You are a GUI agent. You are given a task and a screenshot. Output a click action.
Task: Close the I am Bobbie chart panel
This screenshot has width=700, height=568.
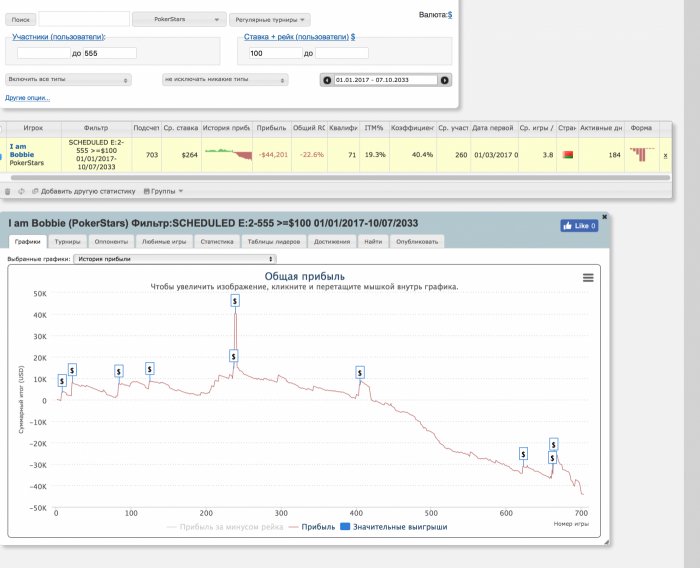[x=604, y=217]
